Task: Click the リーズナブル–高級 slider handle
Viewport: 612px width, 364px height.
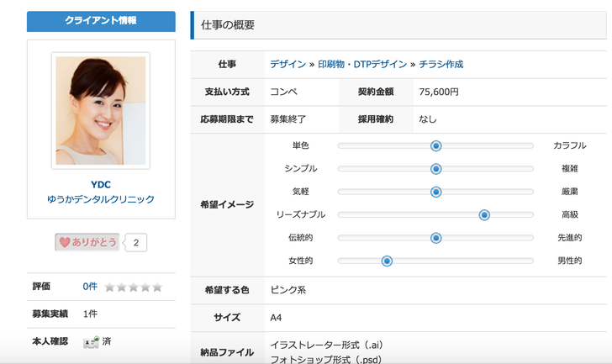Action: (x=484, y=215)
